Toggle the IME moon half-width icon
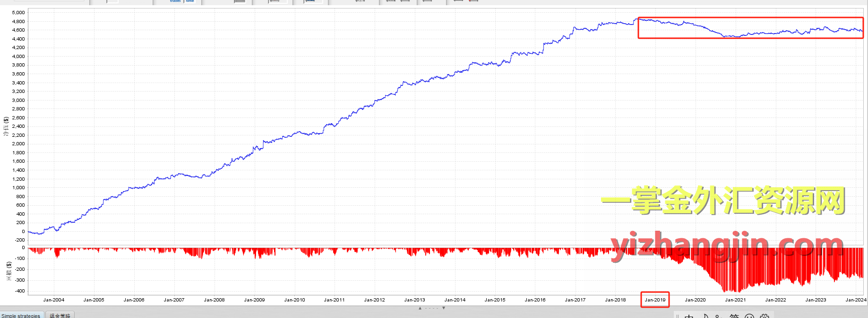 pyautogui.click(x=705, y=316)
